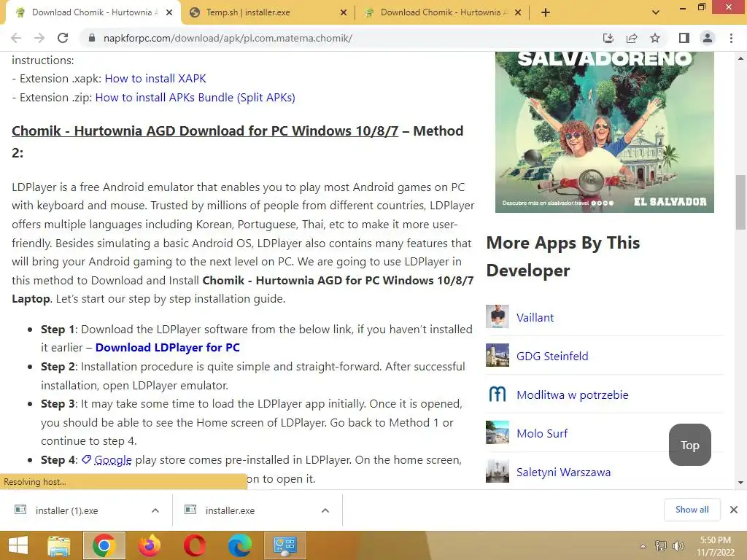Open the installer (1).exe download item
Image resolution: width=747 pixels, height=560 pixels.
click(x=66, y=510)
